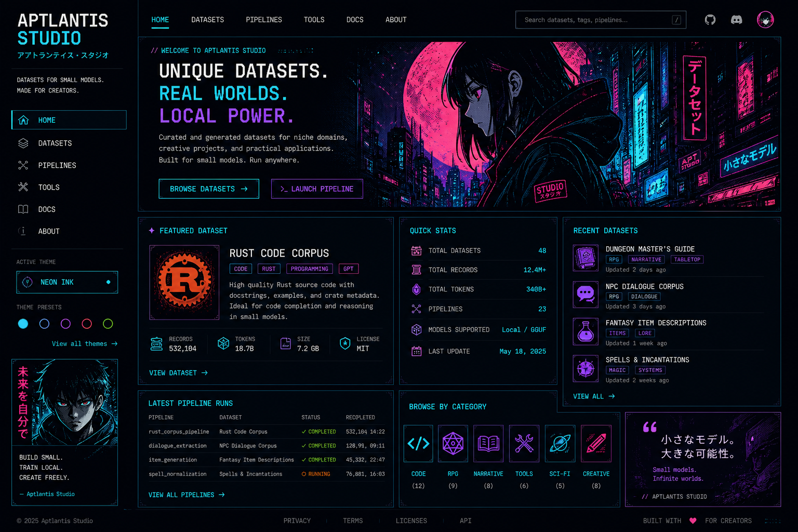This screenshot has width=798, height=532.
Task: Click the MAGIC tag
Action: point(617,370)
